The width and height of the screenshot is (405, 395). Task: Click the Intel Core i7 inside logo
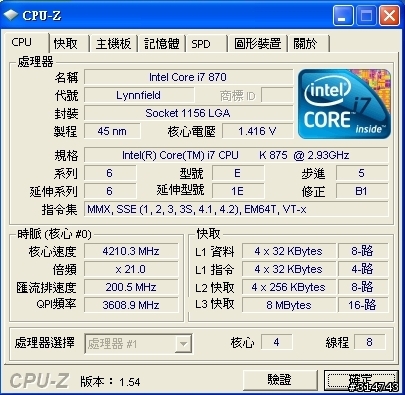344,104
